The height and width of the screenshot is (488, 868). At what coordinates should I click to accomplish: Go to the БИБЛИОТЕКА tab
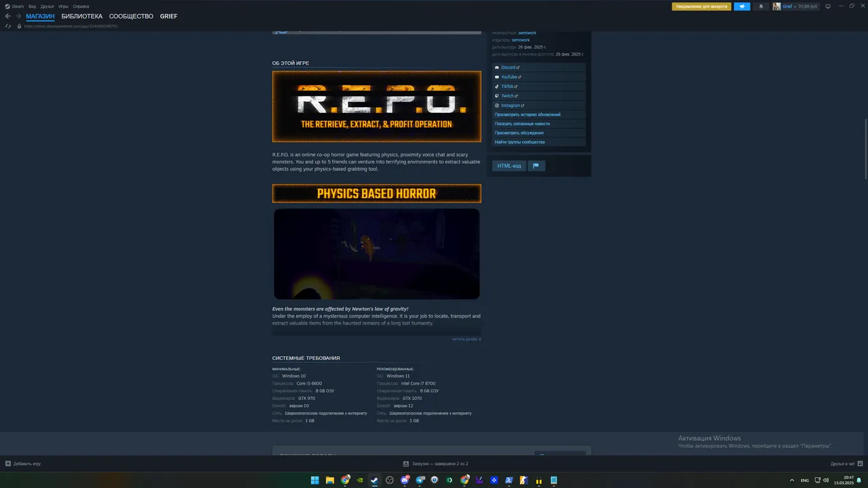point(82,16)
